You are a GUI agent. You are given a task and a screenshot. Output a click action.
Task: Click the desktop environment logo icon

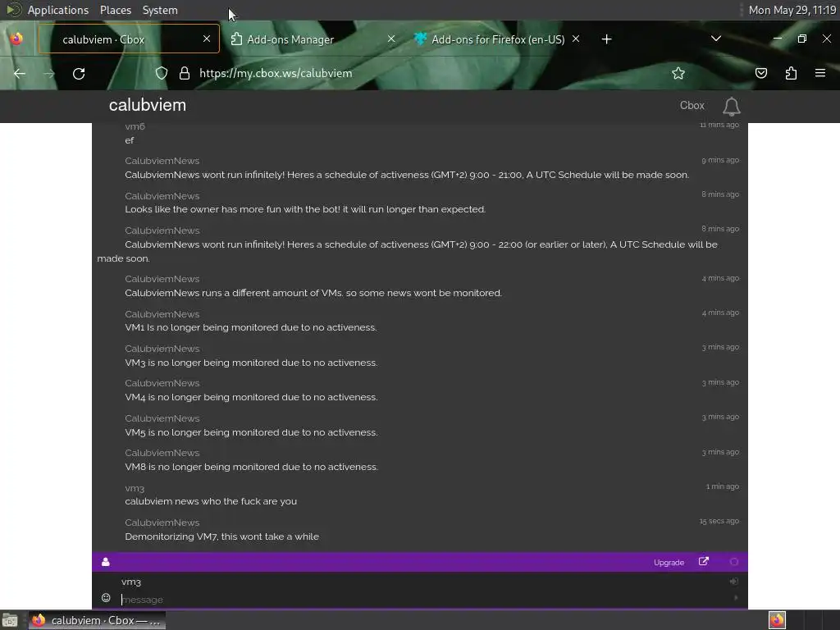click(13, 10)
